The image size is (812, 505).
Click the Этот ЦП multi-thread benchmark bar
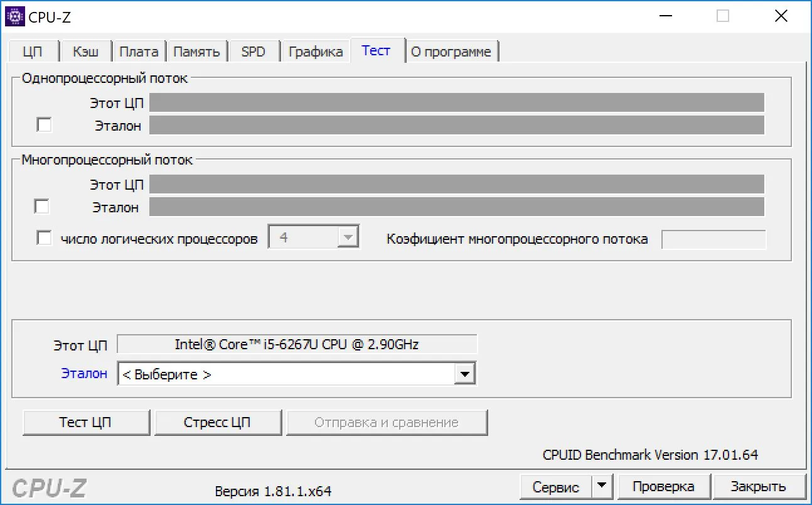point(457,184)
